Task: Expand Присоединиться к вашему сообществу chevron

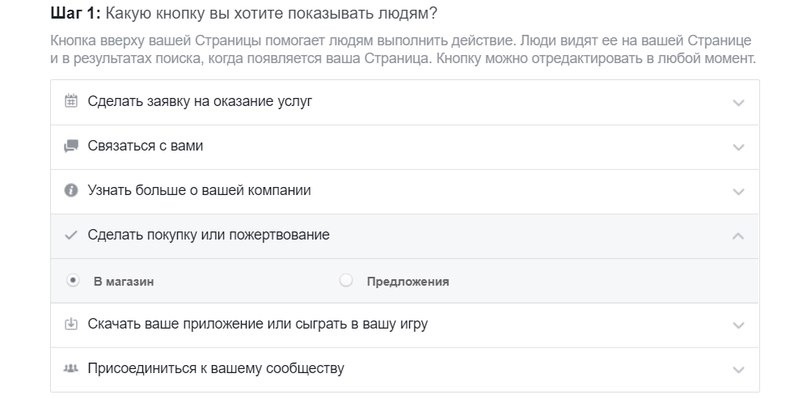Action: click(739, 370)
